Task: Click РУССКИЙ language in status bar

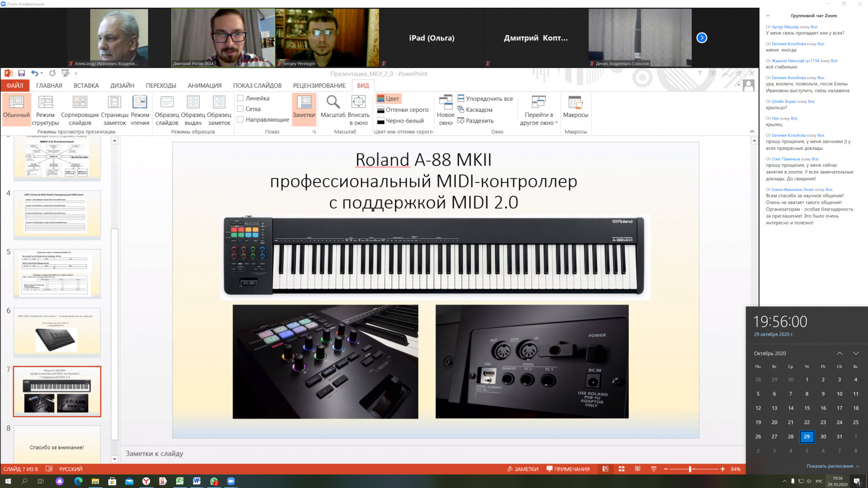Action: [71, 469]
